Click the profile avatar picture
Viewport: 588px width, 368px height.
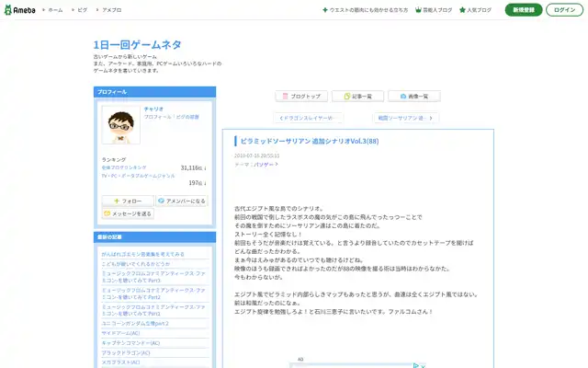point(120,125)
